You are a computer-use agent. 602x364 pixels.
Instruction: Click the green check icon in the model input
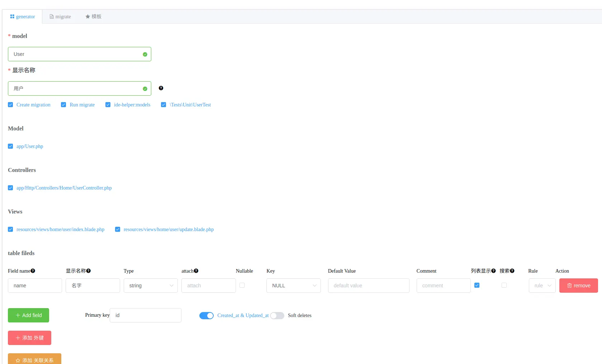click(145, 54)
